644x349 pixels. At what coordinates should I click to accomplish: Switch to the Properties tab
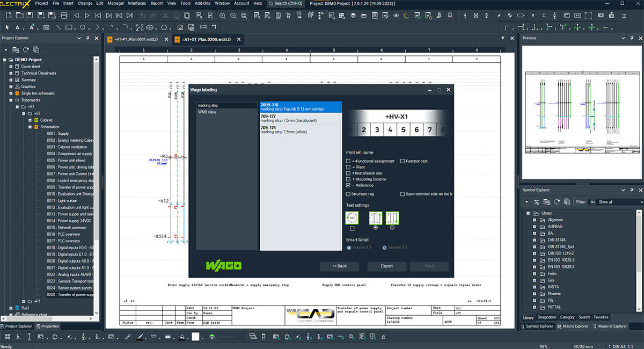pyautogui.click(x=47, y=326)
